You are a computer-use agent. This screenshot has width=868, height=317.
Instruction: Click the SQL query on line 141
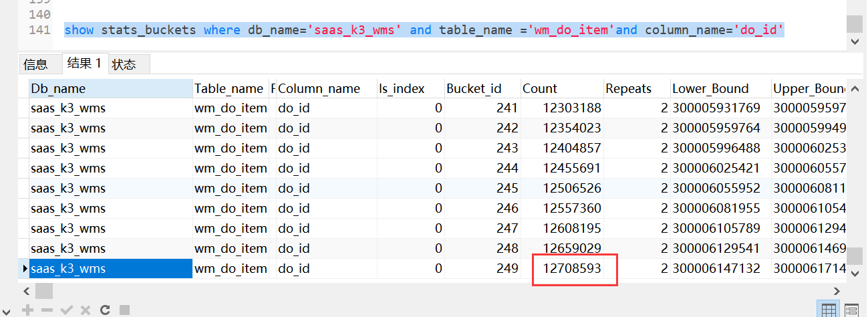[424, 30]
